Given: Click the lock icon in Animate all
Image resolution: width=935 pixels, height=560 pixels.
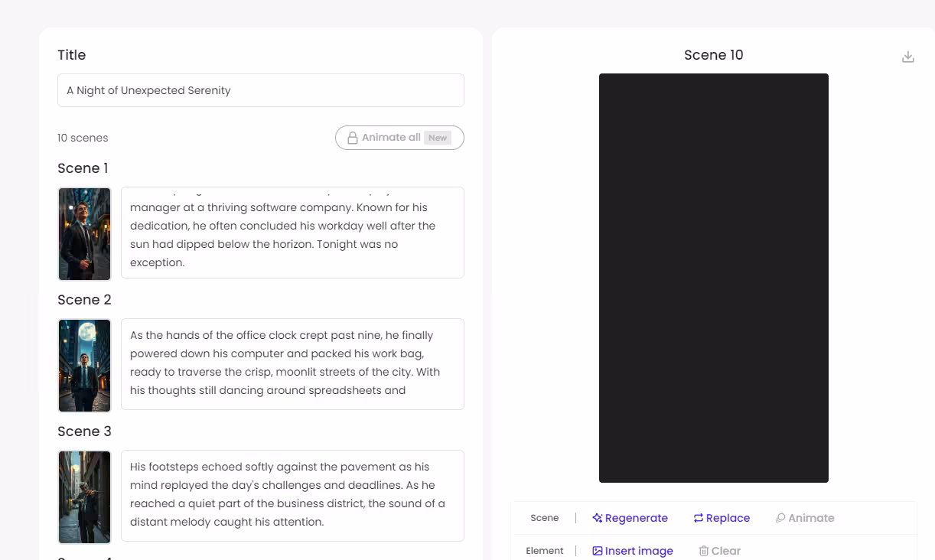Looking at the screenshot, I should (x=352, y=138).
